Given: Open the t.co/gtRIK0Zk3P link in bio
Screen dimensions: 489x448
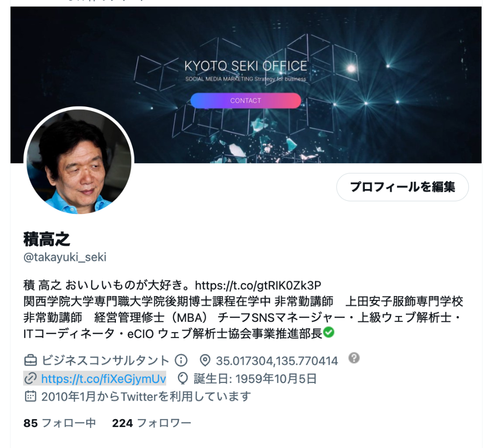Looking at the screenshot, I should point(258,285).
